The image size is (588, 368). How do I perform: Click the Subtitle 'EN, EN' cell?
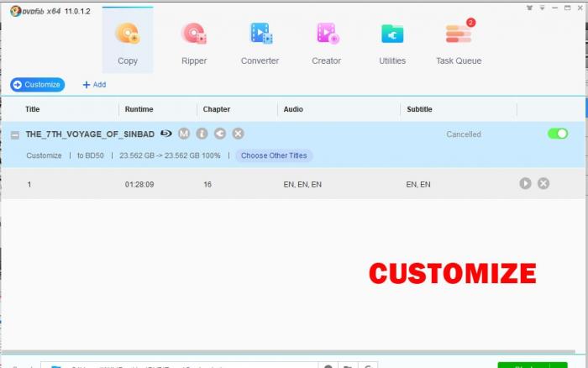pos(418,185)
